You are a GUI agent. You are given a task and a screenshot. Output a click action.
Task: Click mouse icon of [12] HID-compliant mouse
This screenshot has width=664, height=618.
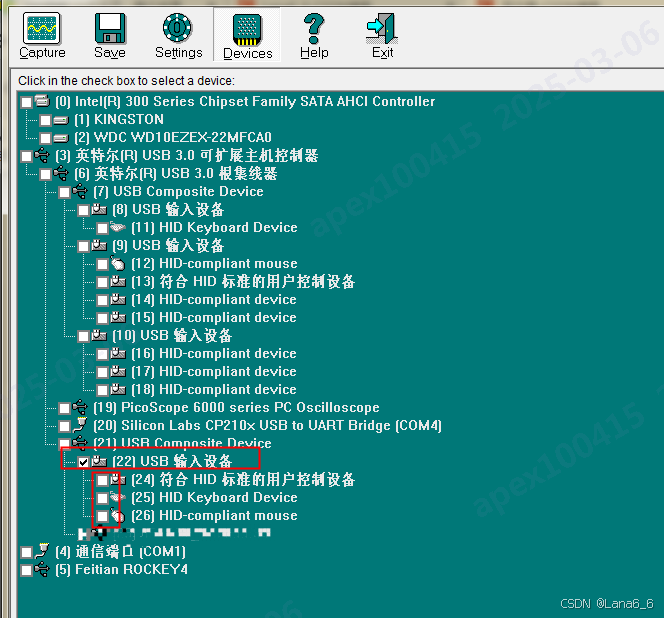[x=118, y=263]
